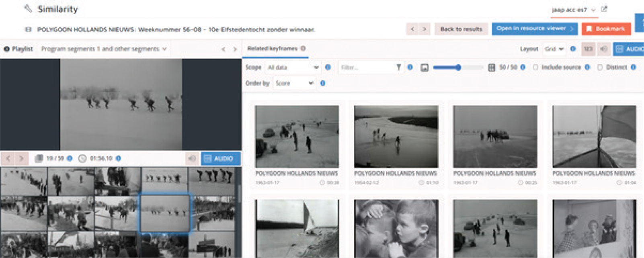
Task: Click keyframes stack icon beside 19 / 59
Action: (39, 158)
